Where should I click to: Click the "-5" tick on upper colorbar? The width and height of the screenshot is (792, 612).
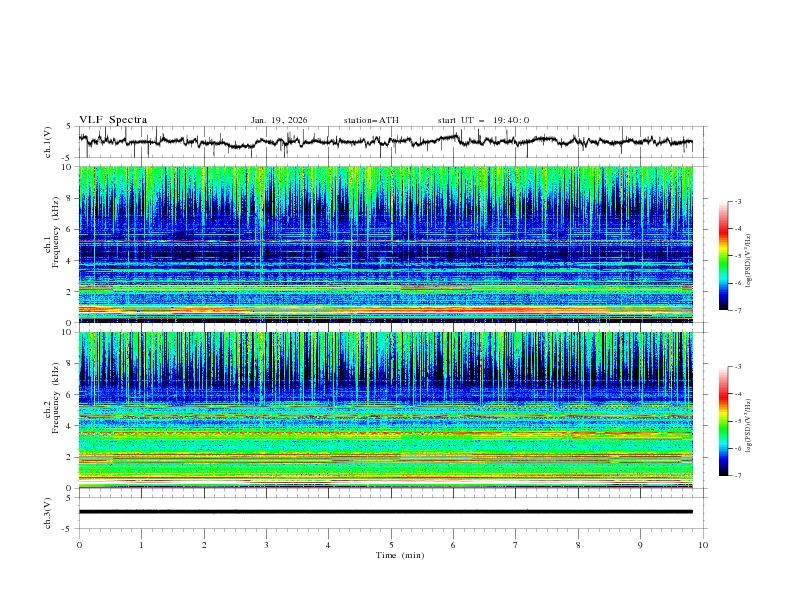[737, 256]
